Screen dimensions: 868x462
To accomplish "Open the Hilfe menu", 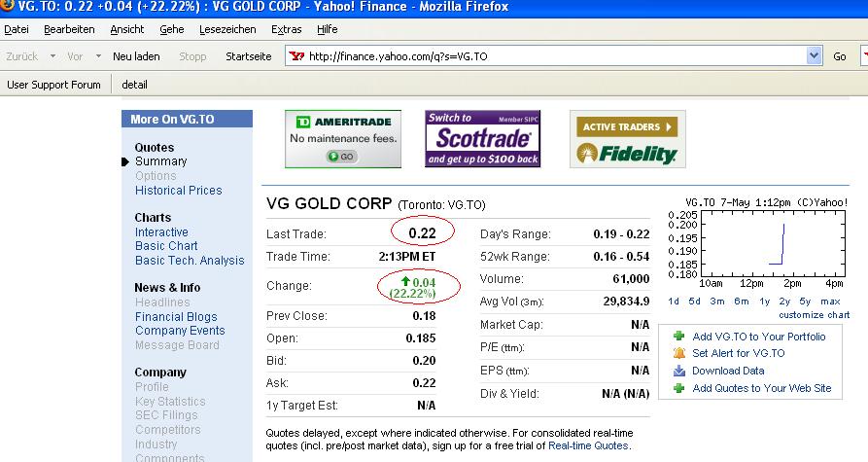I will tap(328, 29).
